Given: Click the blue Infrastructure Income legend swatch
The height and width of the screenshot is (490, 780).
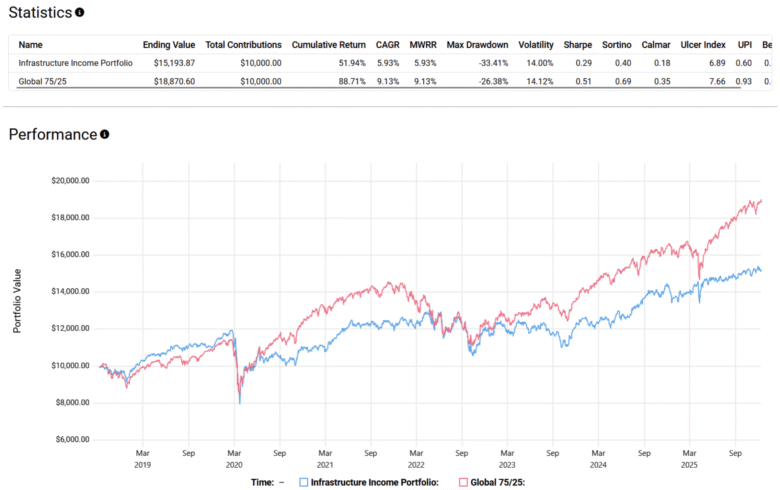Looking at the screenshot, I should point(303,482).
